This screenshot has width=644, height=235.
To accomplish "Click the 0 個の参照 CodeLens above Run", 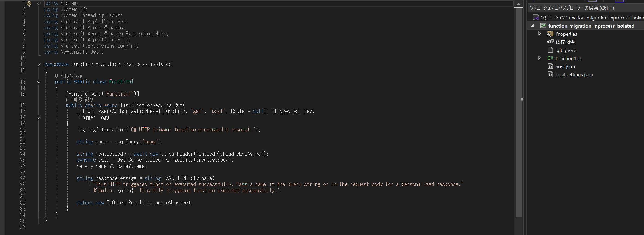I will [x=80, y=99].
